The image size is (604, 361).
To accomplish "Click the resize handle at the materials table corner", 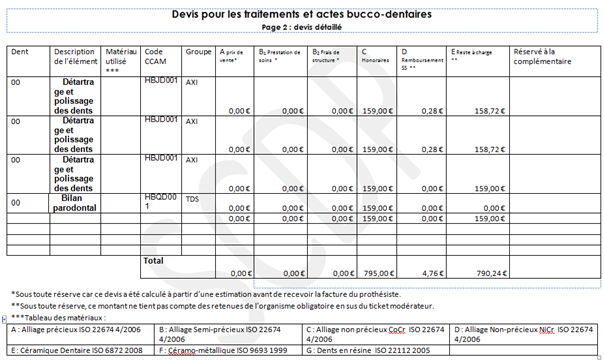I will point(599,357).
